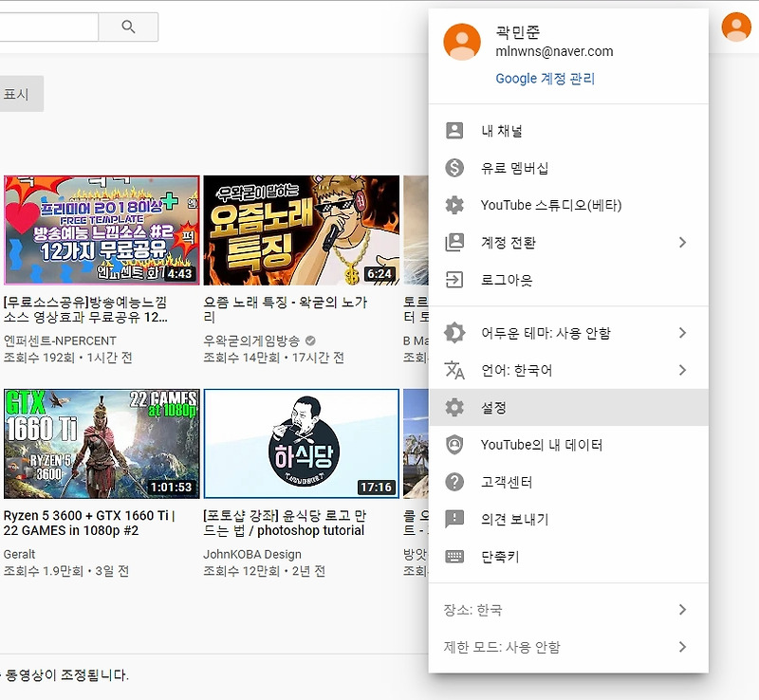Click the 조회수 14만회 • 17시간 전 text
The image size is (759, 700).
tap(273, 358)
